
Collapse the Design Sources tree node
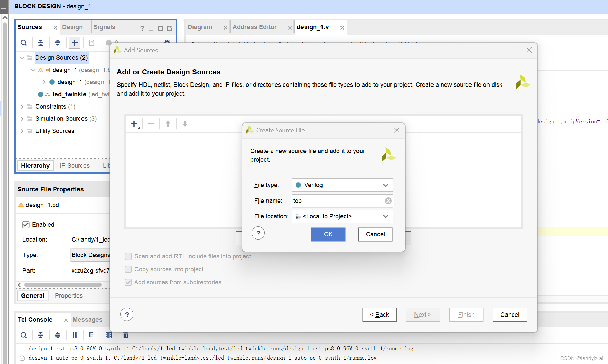22,58
